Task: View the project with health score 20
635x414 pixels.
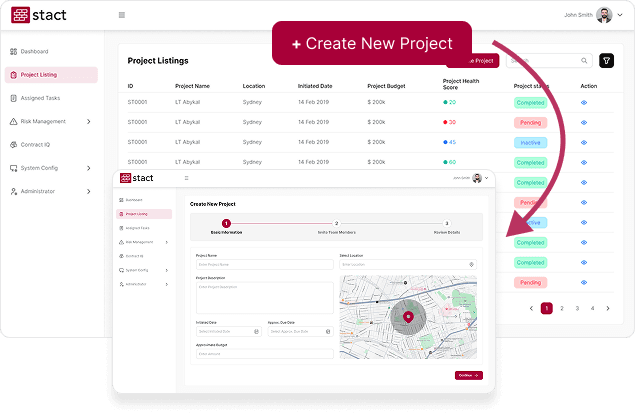Action: coord(584,102)
